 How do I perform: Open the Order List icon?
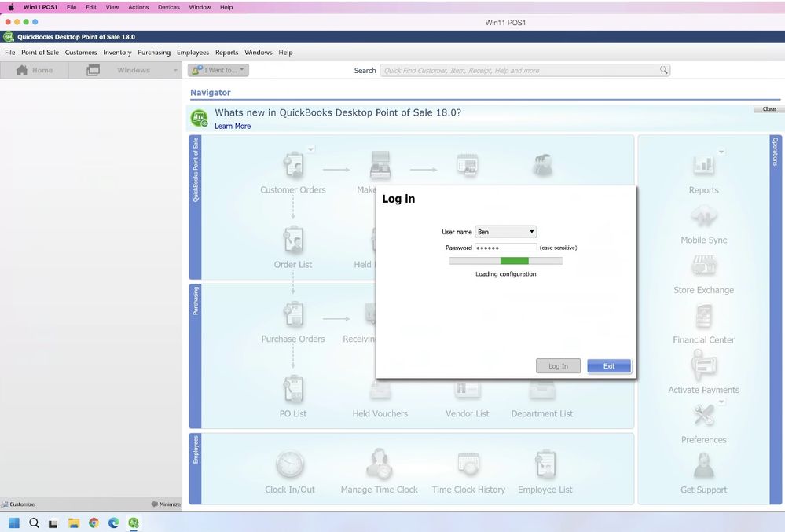pyautogui.click(x=293, y=240)
